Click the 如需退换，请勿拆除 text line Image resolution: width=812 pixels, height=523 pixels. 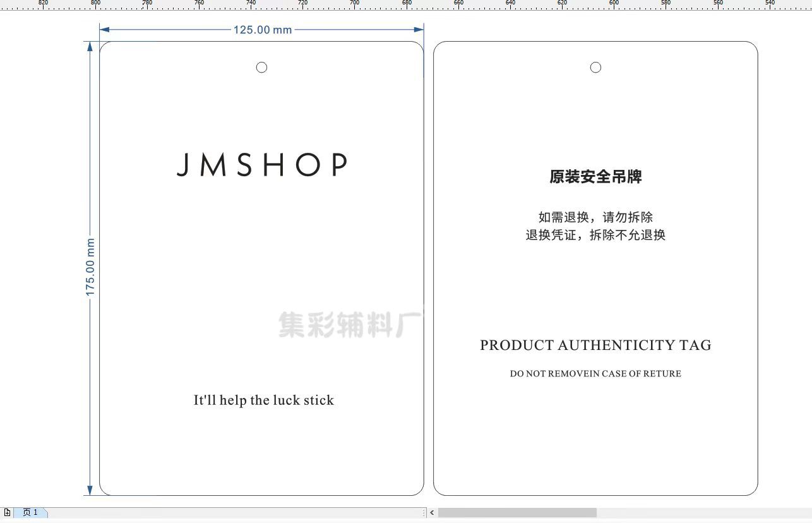pyautogui.click(x=595, y=217)
